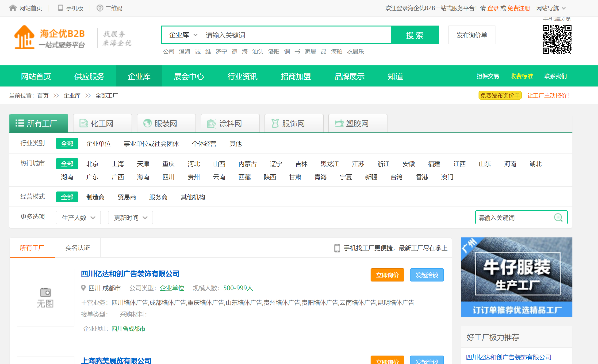Switch to 所有工厂 results tab
The width and height of the screenshot is (598, 364).
[x=32, y=248]
